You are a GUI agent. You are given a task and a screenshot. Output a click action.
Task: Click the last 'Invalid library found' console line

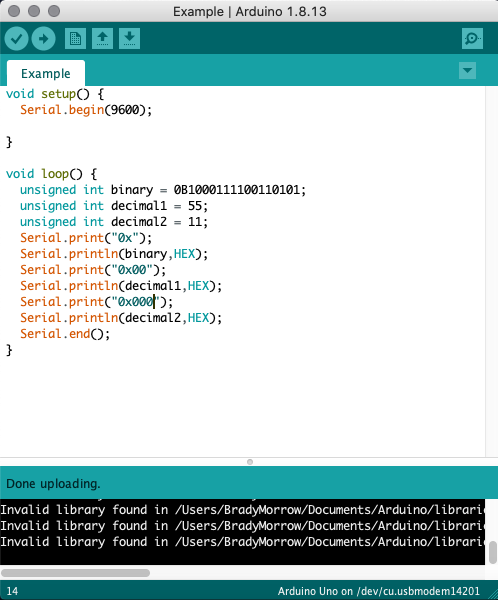click(243, 542)
